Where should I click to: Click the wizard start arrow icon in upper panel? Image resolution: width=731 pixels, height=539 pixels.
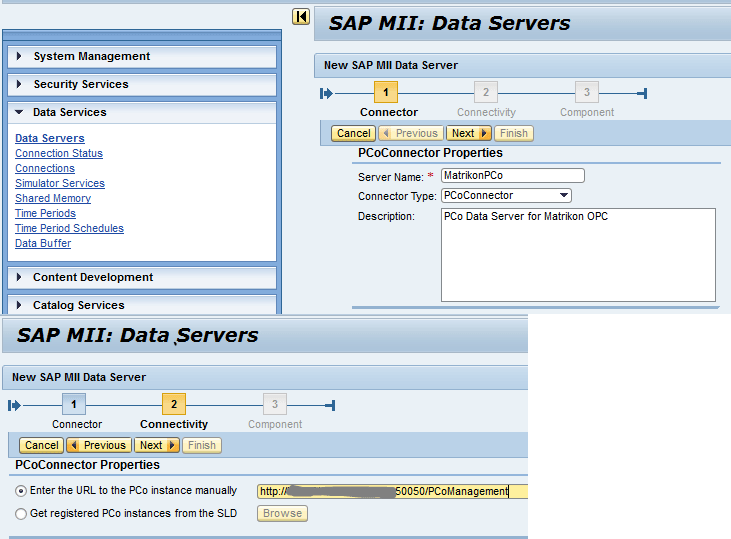[x=326, y=94]
